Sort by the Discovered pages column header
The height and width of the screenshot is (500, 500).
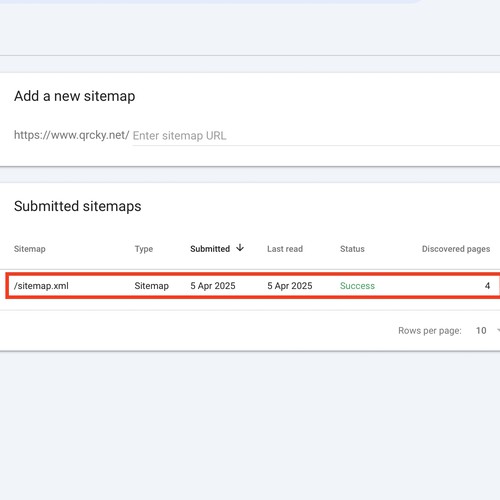[456, 249]
